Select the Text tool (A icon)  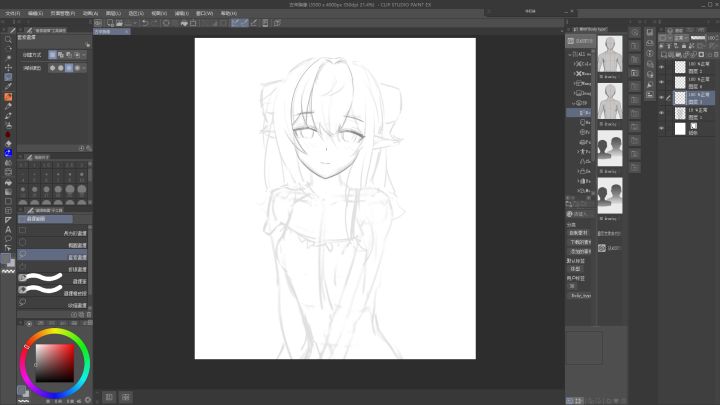coord(8,230)
